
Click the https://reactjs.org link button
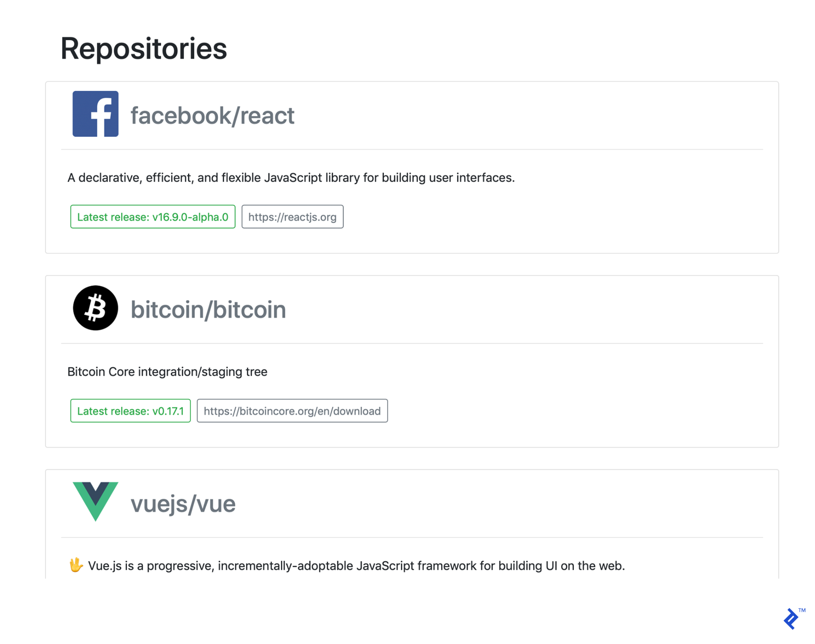click(292, 216)
